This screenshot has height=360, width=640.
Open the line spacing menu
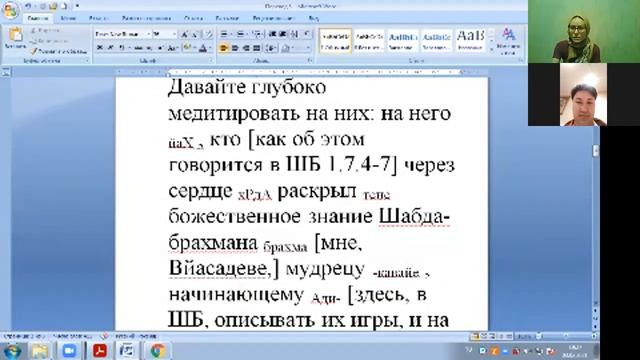point(271,48)
